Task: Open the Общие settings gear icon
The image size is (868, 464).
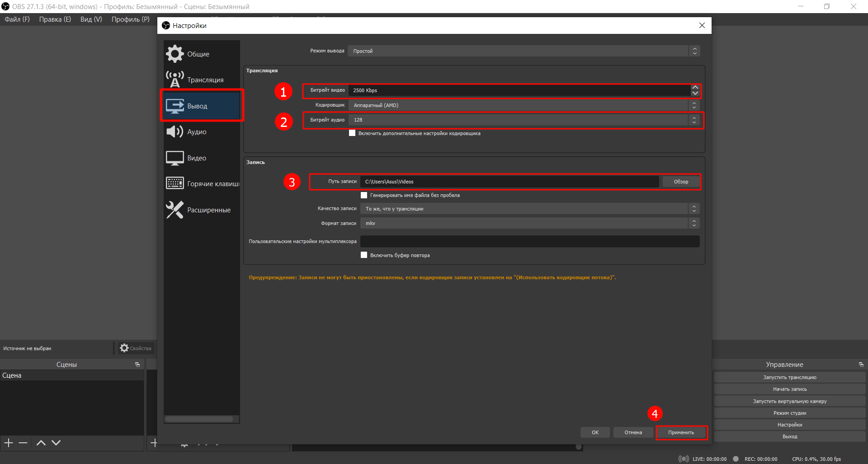Action: click(x=175, y=54)
